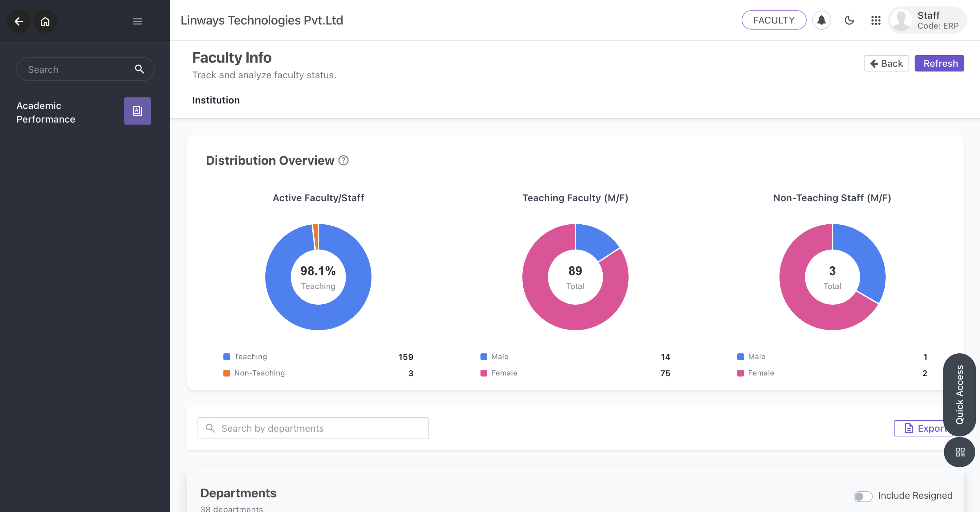This screenshot has width=980, height=512.
Task: Click the search icon in departments search
Action: pos(210,428)
